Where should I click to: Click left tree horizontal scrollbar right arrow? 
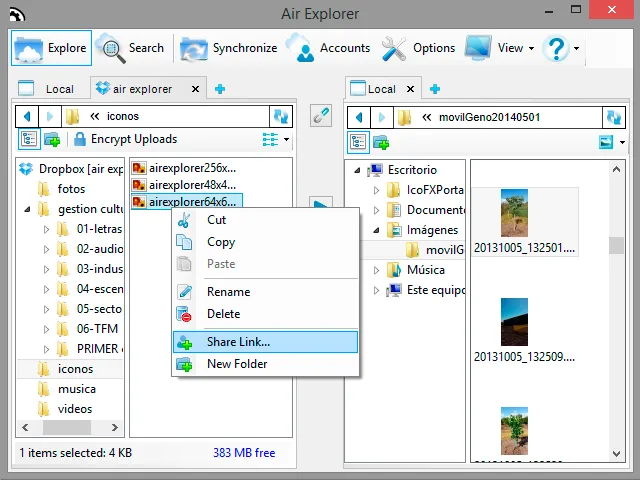click(115, 427)
